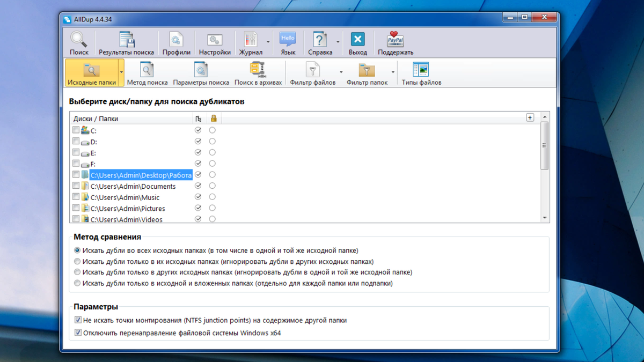Click the plus button in folder list header
Viewport: 644px width, 362px height.
point(530,117)
